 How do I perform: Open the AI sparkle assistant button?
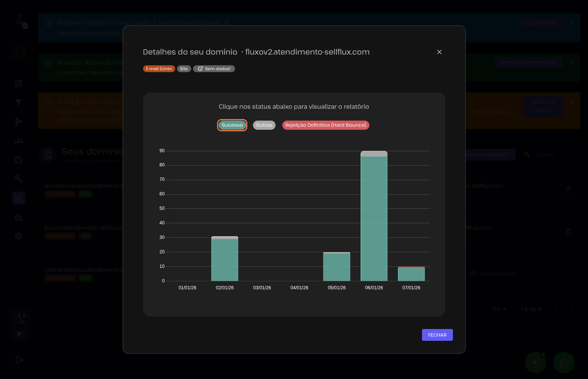(535, 362)
